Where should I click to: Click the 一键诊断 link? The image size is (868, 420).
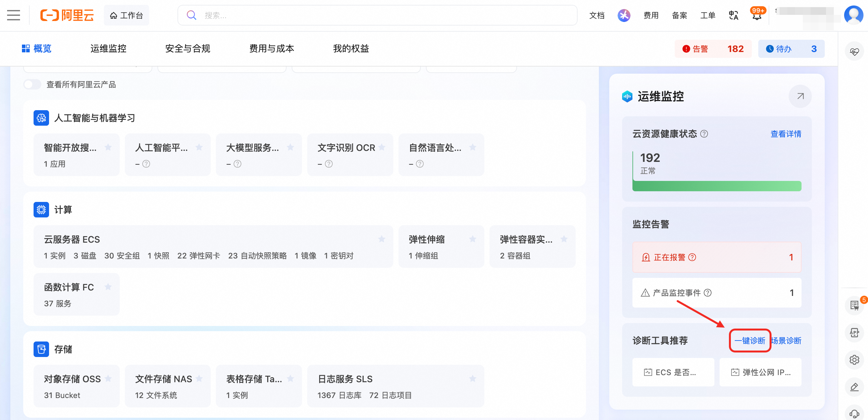point(750,341)
